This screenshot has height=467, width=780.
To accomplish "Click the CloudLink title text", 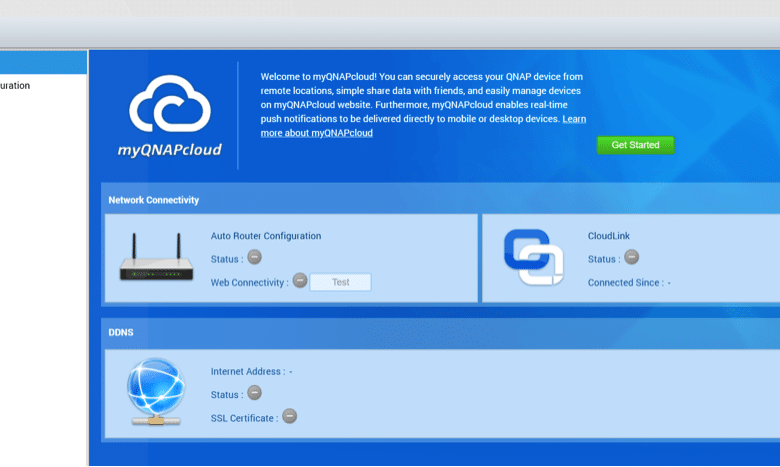I will coord(608,236).
